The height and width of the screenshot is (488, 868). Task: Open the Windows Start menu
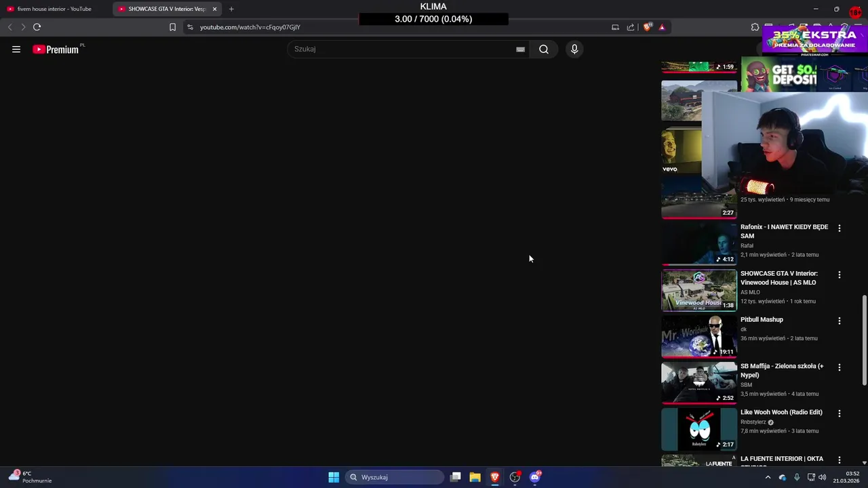(334, 477)
